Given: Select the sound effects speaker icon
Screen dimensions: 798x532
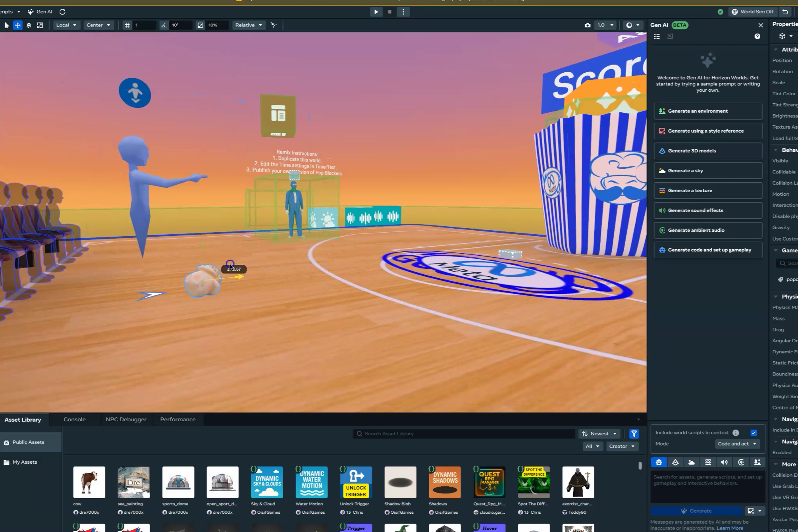Looking at the screenshot, I should click(724, 462).
